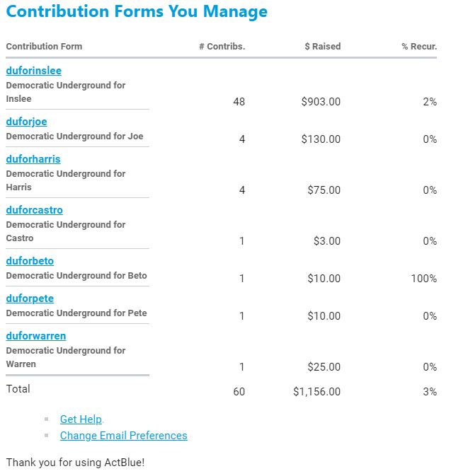Open the duforbeto contribution form
The width and height of the screenshot is (451, 476).
tap(30, 261)
